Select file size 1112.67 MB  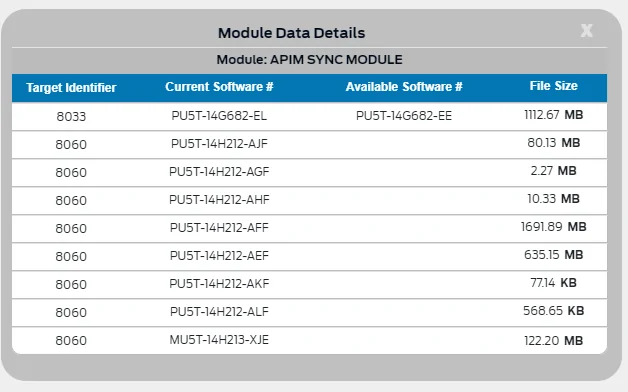[x=554, y=115]
